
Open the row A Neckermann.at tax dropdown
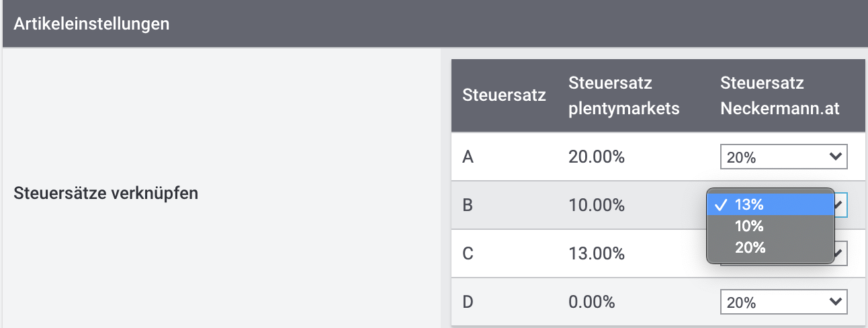tap(783, 157)
